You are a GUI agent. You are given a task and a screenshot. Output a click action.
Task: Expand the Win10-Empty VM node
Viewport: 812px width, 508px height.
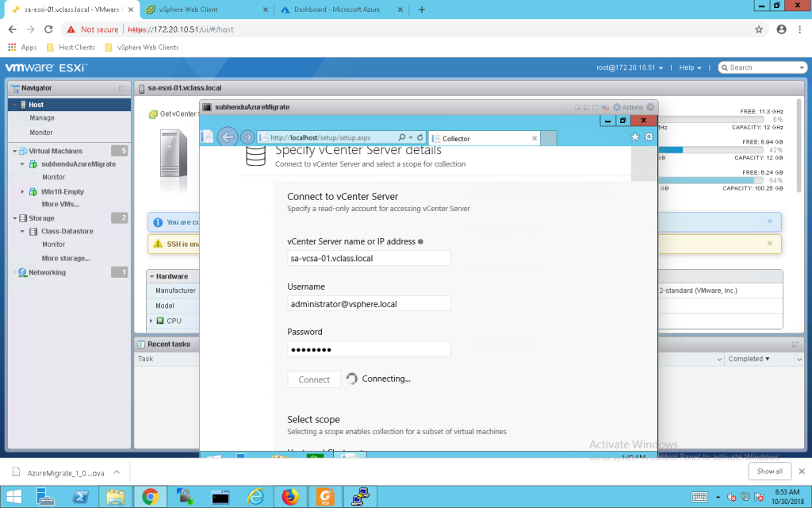(x=22, y=192)
